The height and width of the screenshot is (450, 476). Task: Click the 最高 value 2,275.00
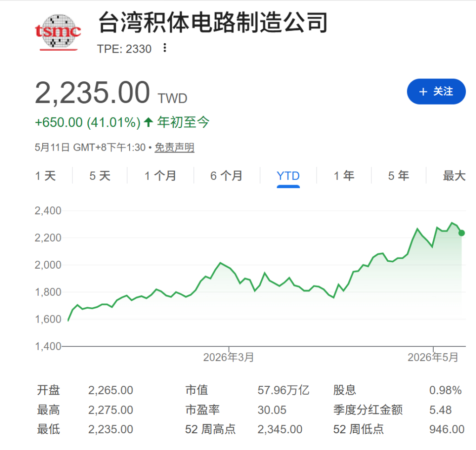click(x=111, y=410)
